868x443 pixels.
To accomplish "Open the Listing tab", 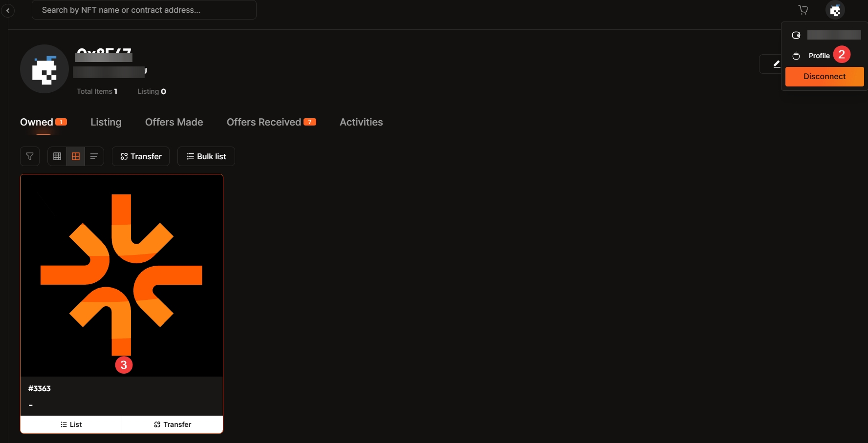I will tap(106, 122).
